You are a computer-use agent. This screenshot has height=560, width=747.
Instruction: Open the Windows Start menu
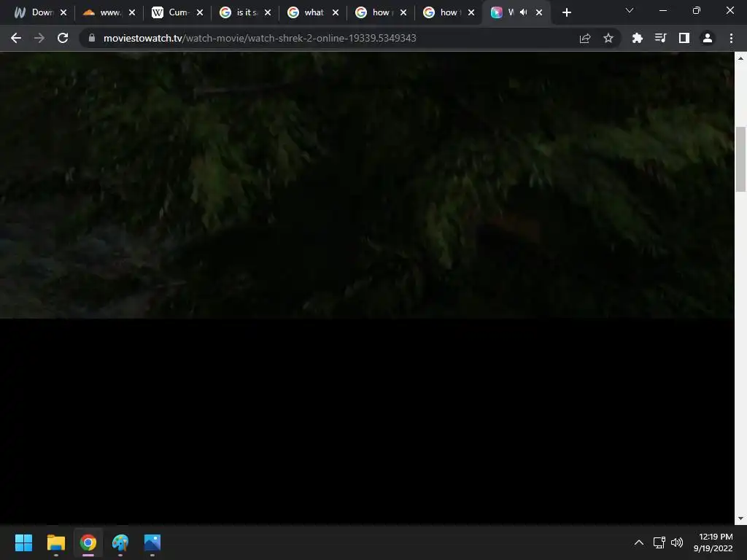(23, 542)
